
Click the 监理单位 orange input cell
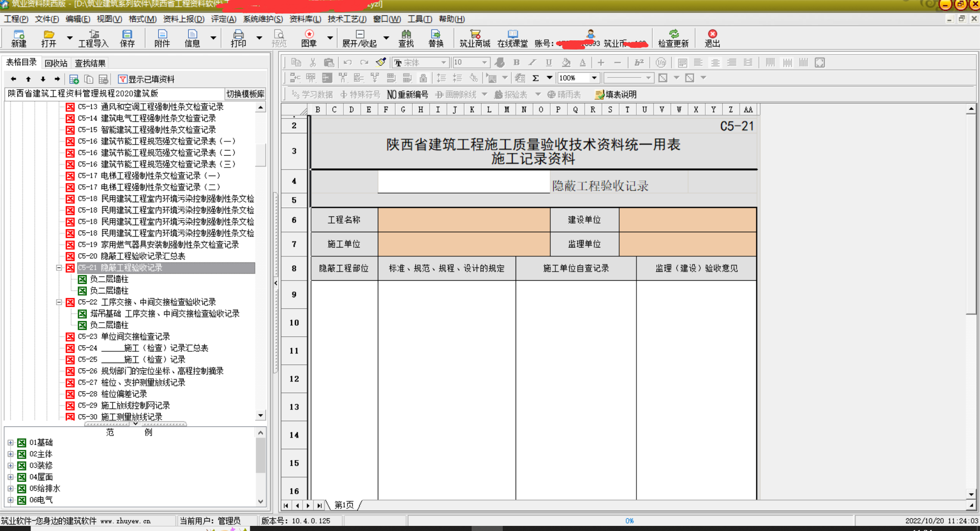tap(688, 244)
